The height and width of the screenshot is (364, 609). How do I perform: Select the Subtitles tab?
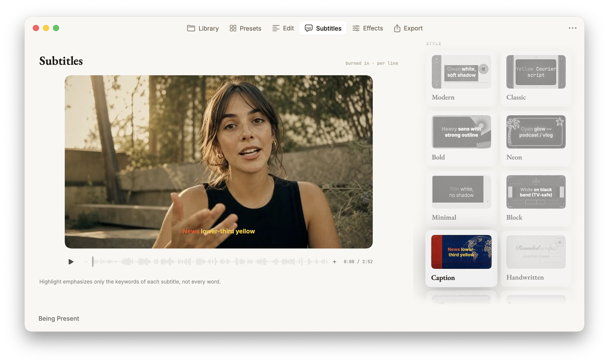pyautogui.click(x=323, y=28)
